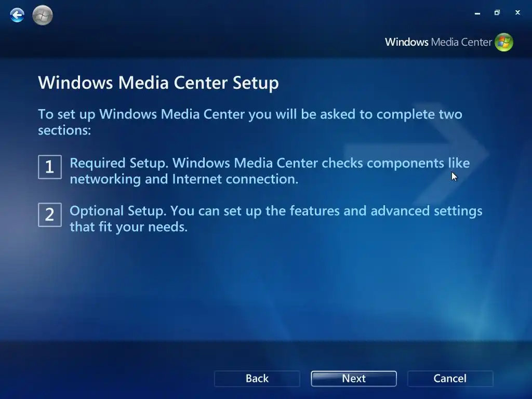The image size is (532, 399).
Task: Minimize the Media Center window
Action: click(477, 13)
